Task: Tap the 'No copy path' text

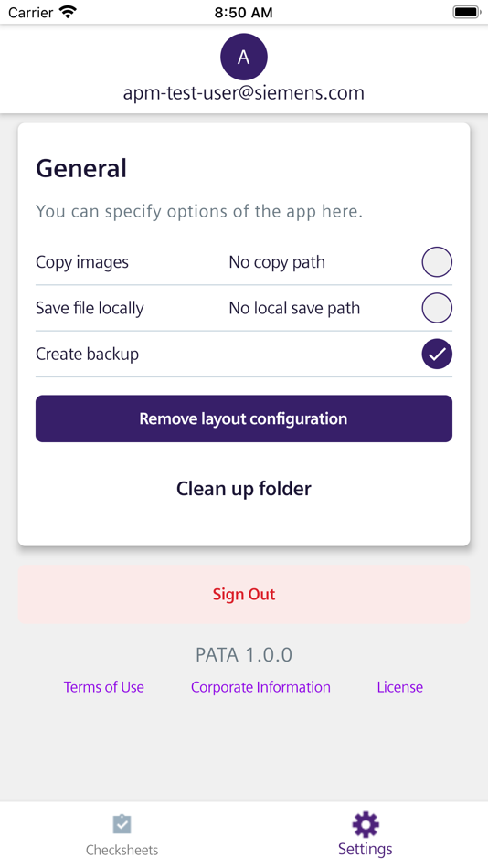Action: pos(277,262)
